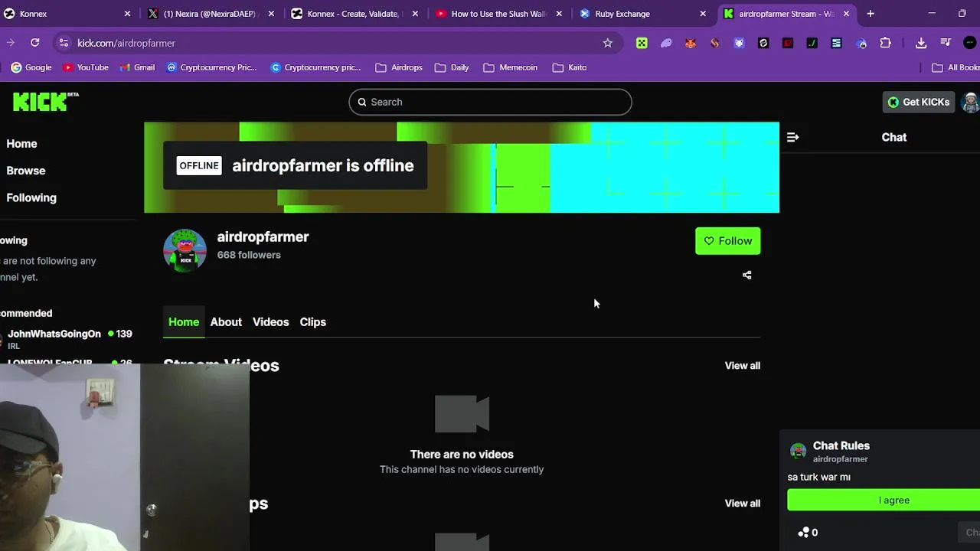
Task: Click the blue cat-face extension icon
Action: 739,43
